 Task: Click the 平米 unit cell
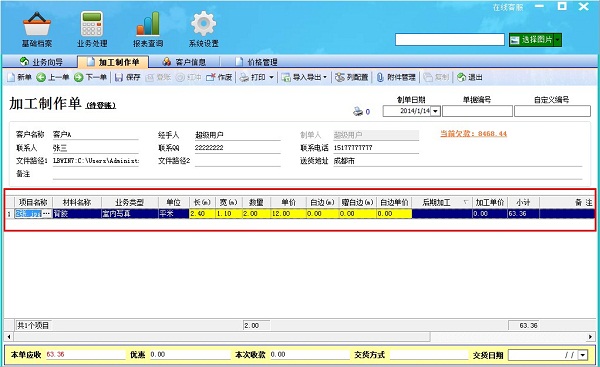173,214
